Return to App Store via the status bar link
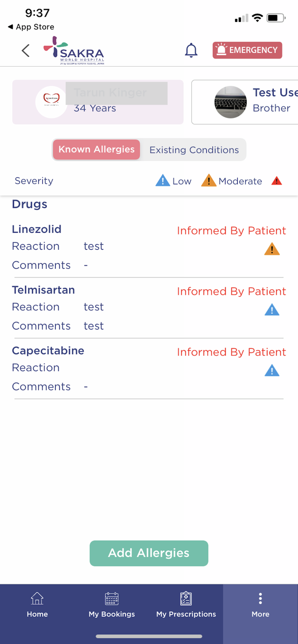298x644 pixels. 30,27
